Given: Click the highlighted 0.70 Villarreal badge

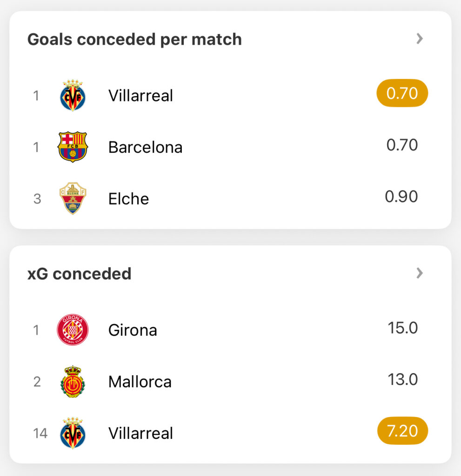Looking at the screenshot, I should tap(402, 93).
